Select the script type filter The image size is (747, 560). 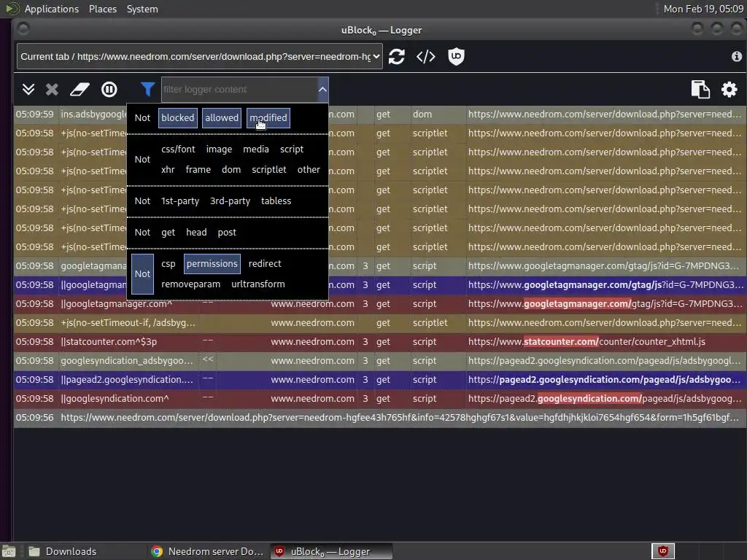pos(292,149)
